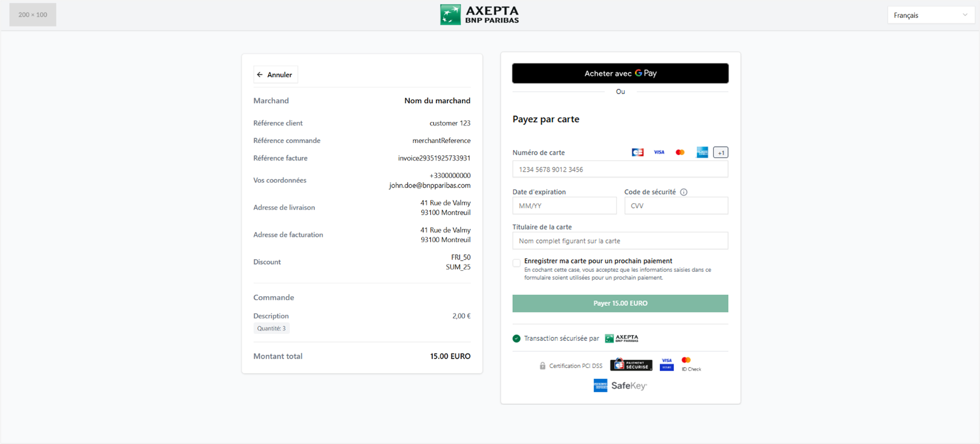This screenshot has width=980, height=444.
Task: Click the Payer 15.00 EURO button
Action: coord(620,304)
